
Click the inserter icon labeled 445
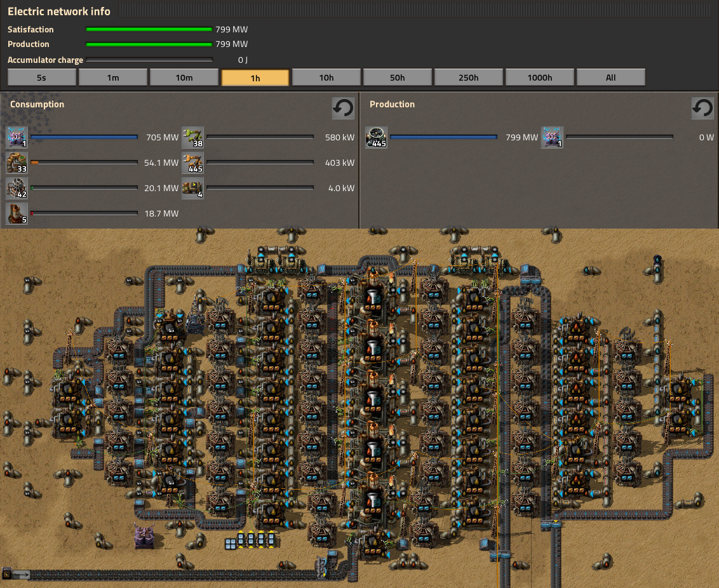tap(192, 162)
